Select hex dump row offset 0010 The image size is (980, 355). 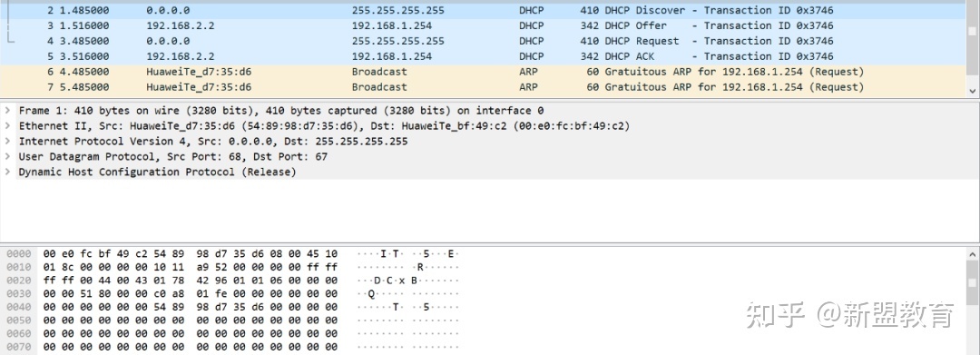232,267
